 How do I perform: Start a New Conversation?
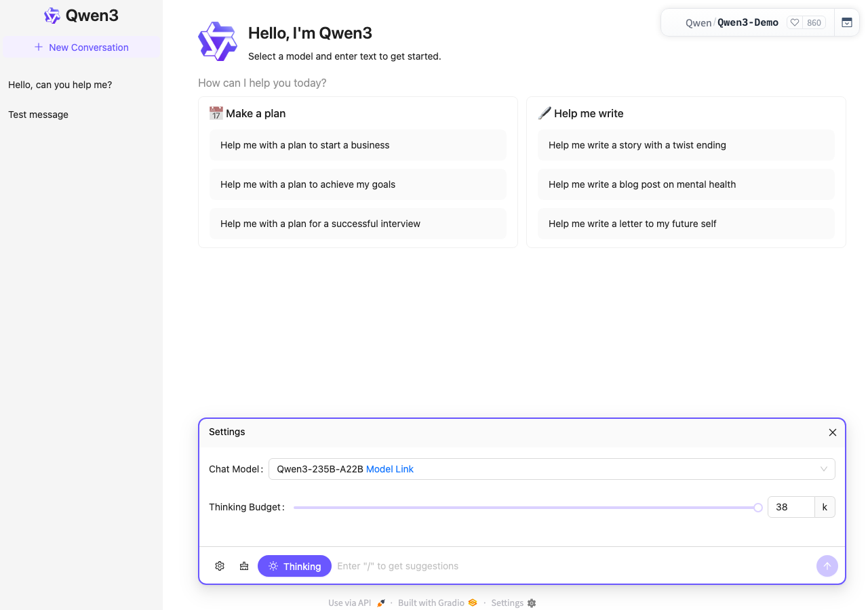click(x=81, y=47)
